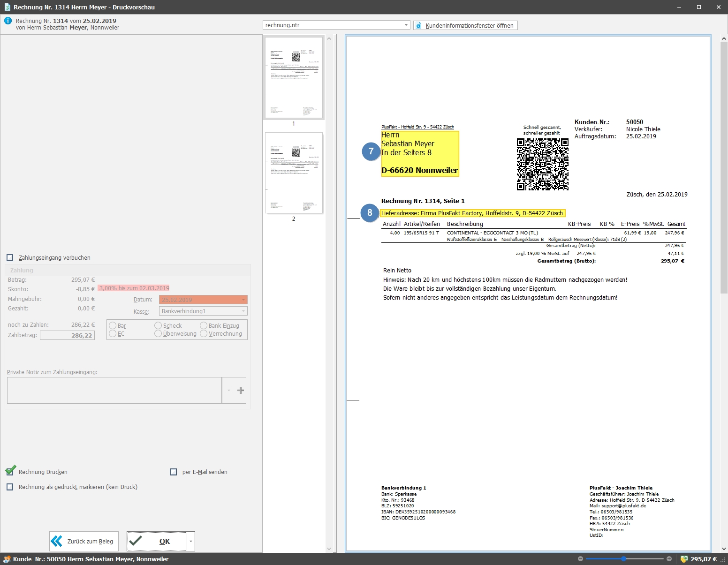Confirm with the OK button

pos(157,541)
